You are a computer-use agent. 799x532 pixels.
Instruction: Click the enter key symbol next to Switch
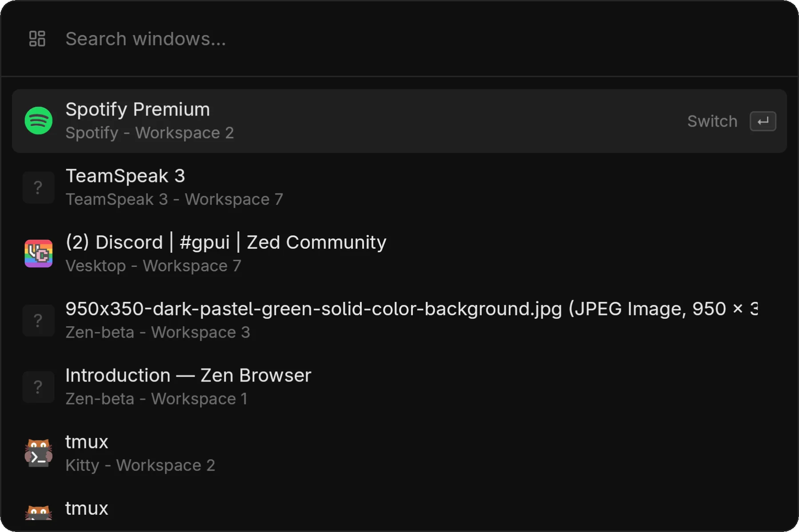click(763, 121)
